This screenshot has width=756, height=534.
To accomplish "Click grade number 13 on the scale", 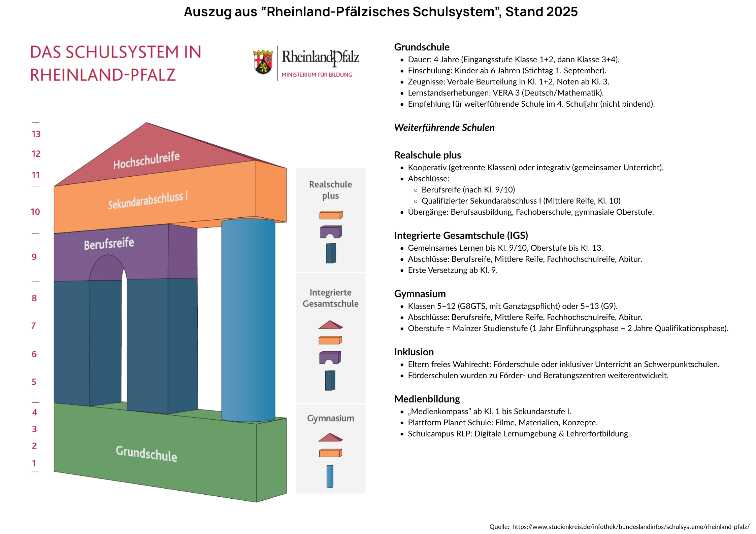I will tap(36, 134).
